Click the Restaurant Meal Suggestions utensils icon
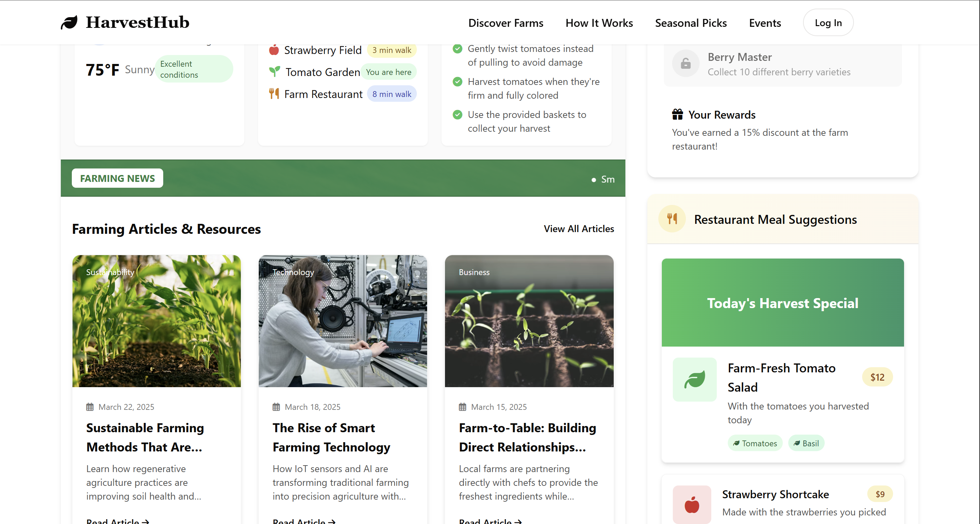The width and height of the screenshot is (980, 524). click(672, 219)
